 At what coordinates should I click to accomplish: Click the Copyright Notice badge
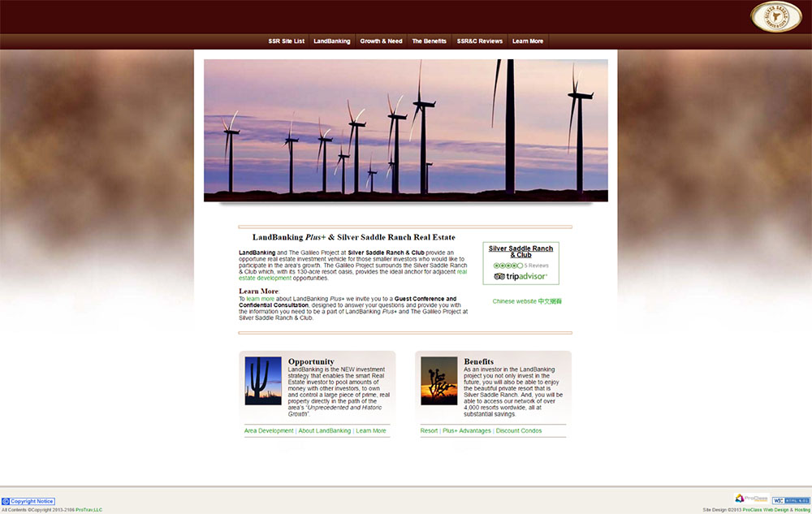(x=28, y=501)
